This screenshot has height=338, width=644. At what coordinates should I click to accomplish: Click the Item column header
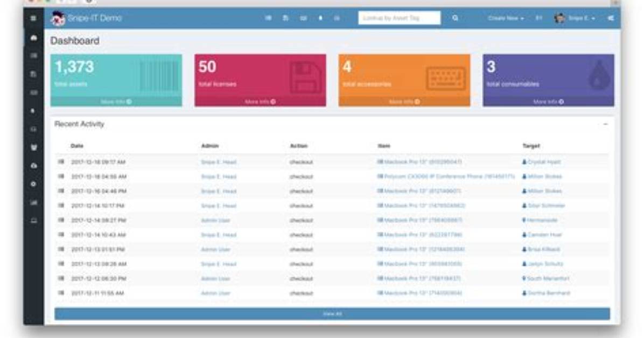(383, 146)
